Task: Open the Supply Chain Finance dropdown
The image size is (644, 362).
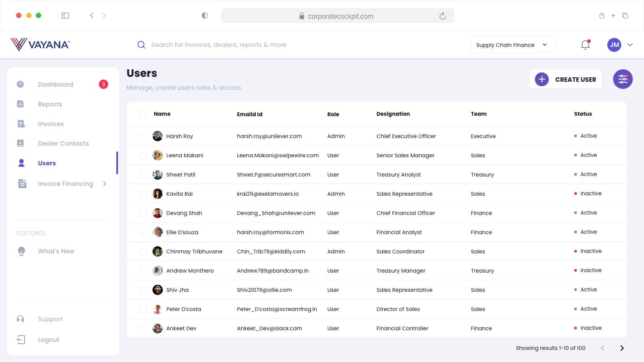Action: pyautogui.click(x=513, y=45)
